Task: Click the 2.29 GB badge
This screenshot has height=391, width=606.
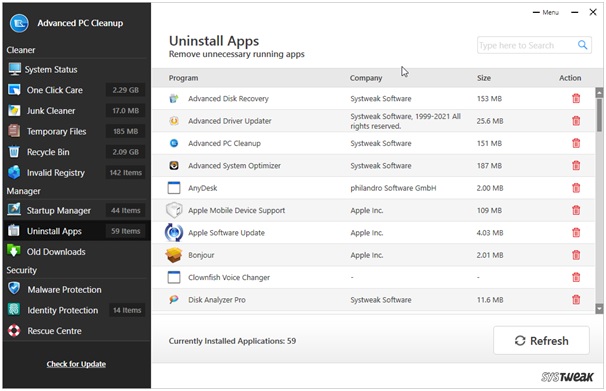Action: coord(126,90)
